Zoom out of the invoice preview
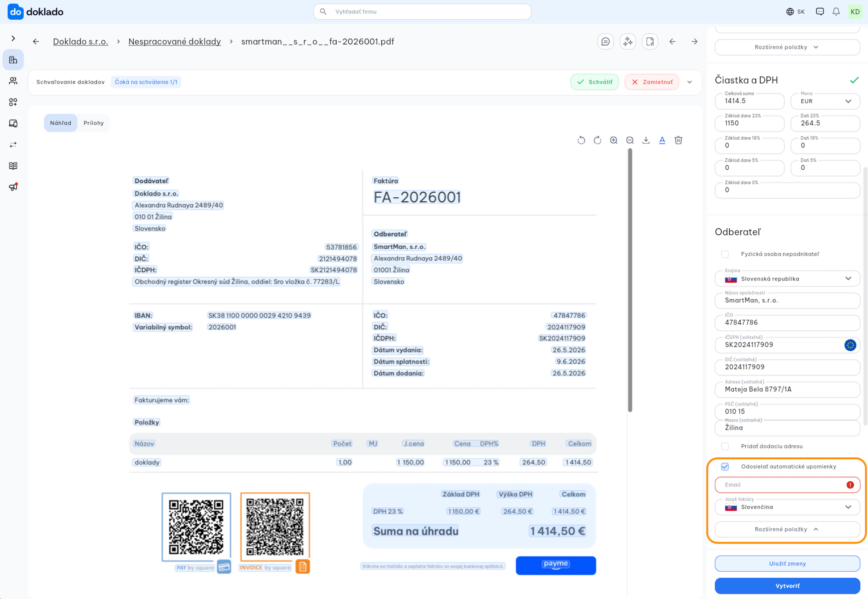868x599 pixels. pyautogui.click(x=630, y=140)
